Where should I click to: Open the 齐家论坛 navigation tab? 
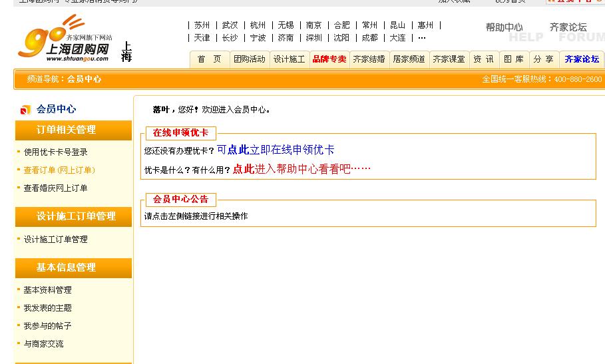pos(582,59)
